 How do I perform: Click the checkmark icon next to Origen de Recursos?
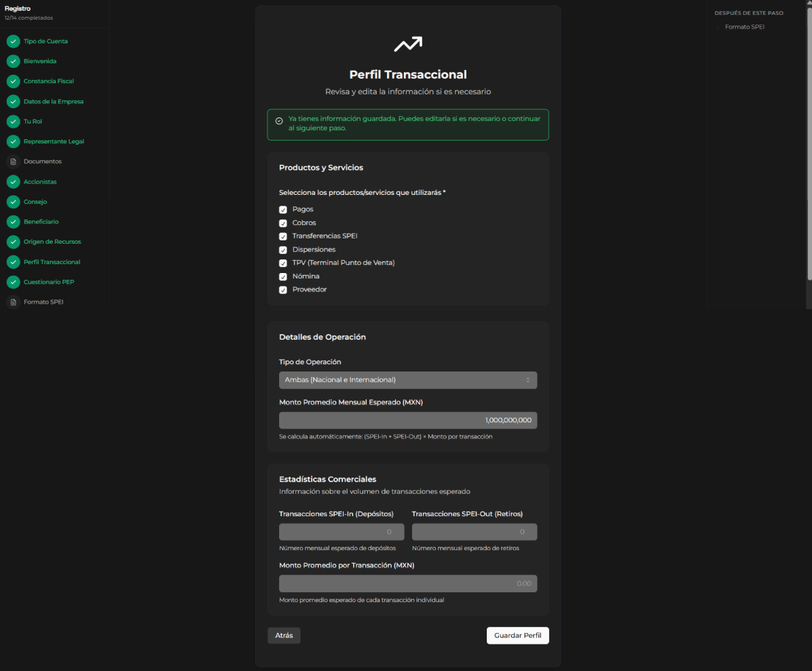click(x=14, y=242)
